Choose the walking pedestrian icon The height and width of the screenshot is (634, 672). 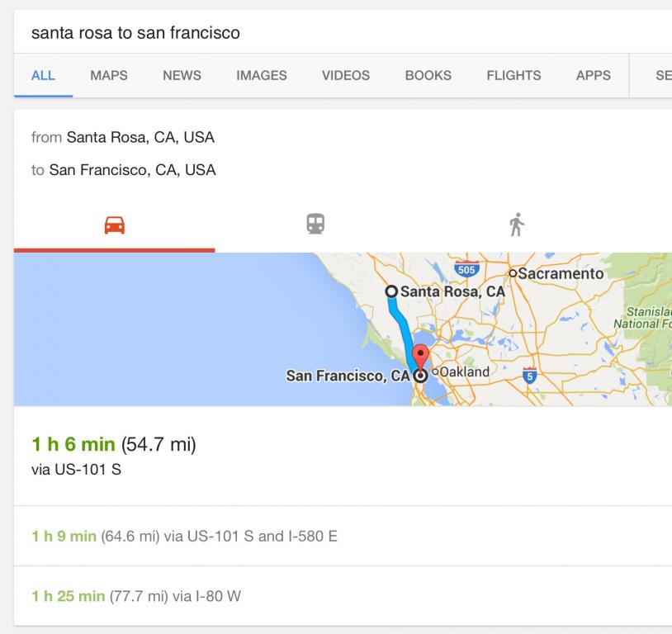(517, 224)
